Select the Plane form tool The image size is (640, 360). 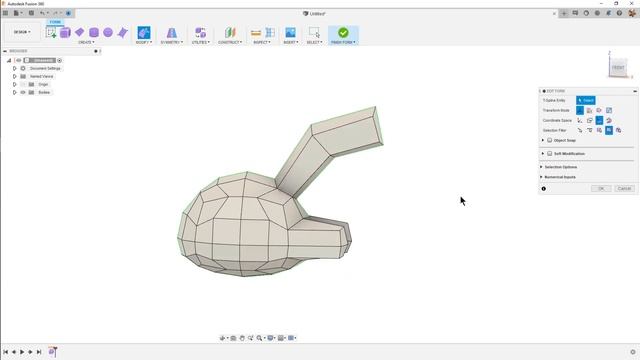coord(79,32)
